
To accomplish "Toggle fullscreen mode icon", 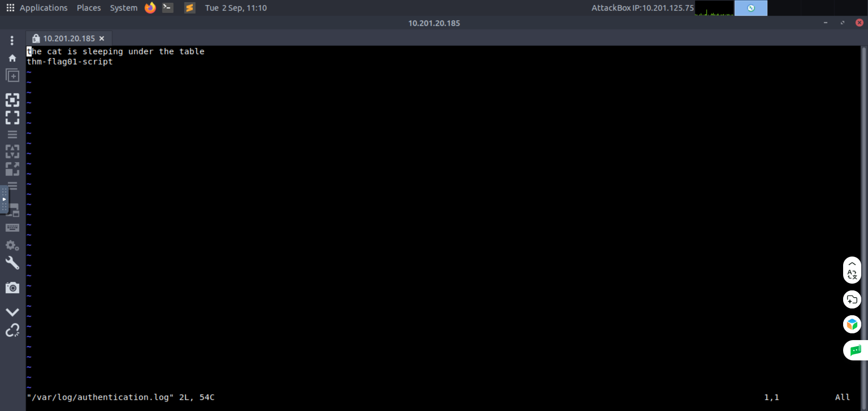I will (12, 117).
